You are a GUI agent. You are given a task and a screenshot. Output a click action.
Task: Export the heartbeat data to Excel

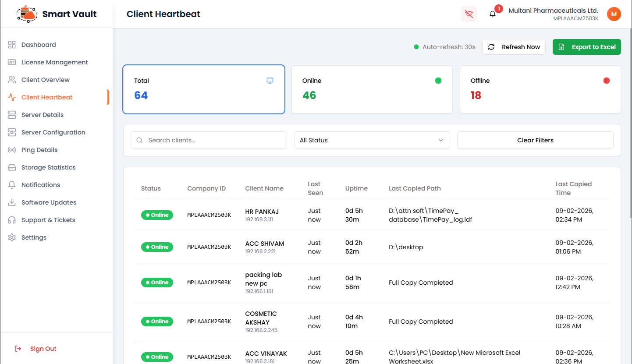pos(586,47)
